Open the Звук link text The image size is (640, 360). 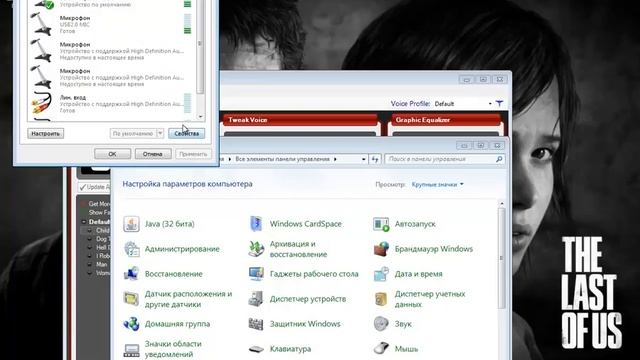click(x=403, y=324)
